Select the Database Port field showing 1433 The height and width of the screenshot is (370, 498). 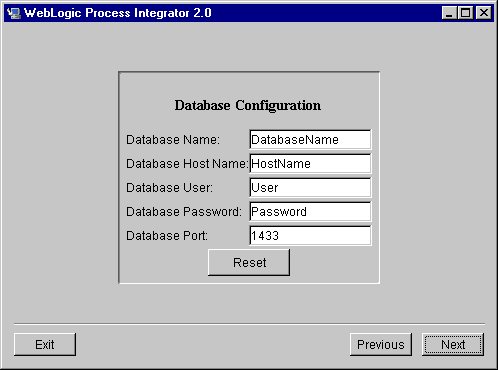(310, 235)
